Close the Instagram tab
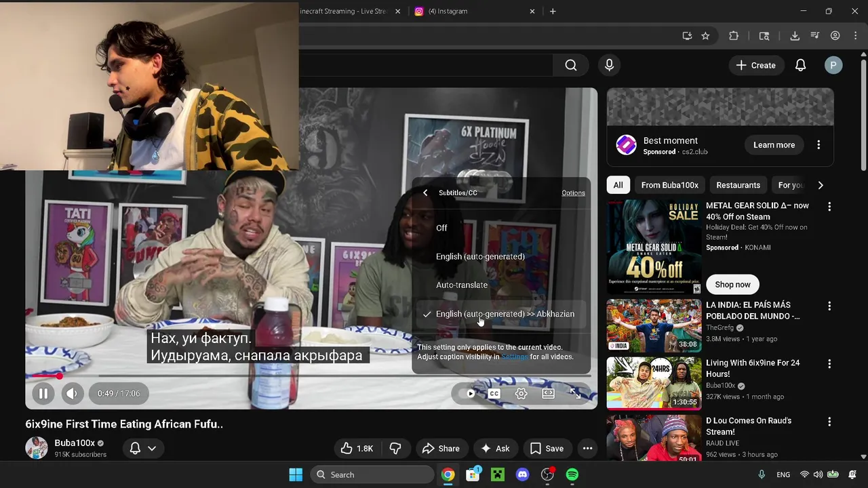 532,11
